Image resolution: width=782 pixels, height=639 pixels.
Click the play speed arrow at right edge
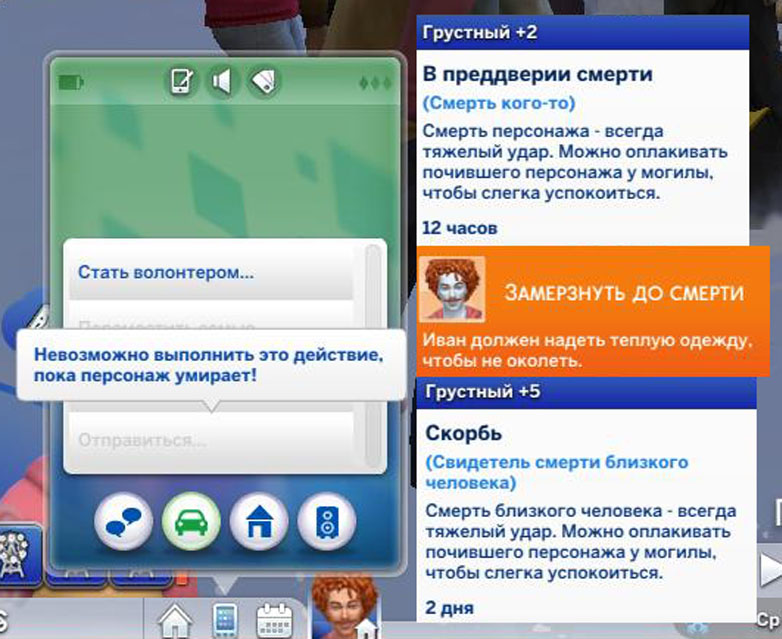coord(771,570)
